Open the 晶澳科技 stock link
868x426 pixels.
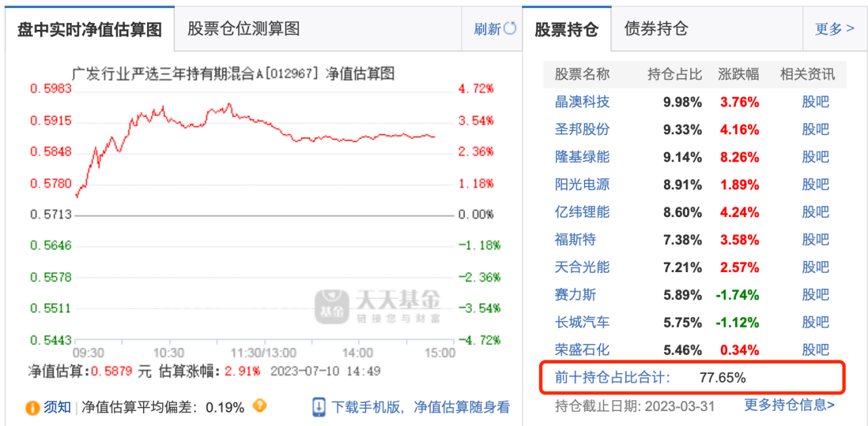582,102
